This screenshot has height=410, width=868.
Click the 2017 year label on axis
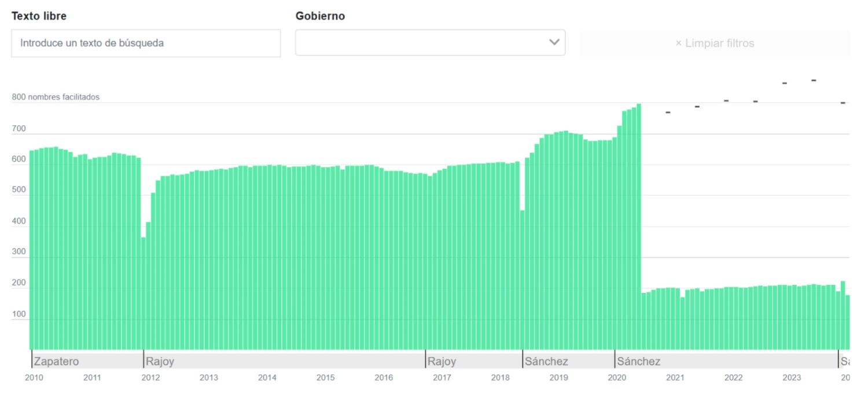point(442,378)
